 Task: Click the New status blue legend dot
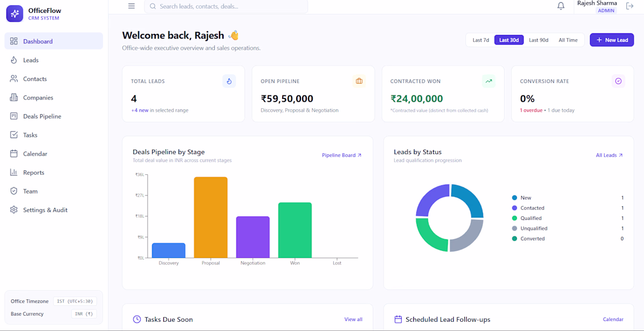pyautogui.click(x=514, y=198)
